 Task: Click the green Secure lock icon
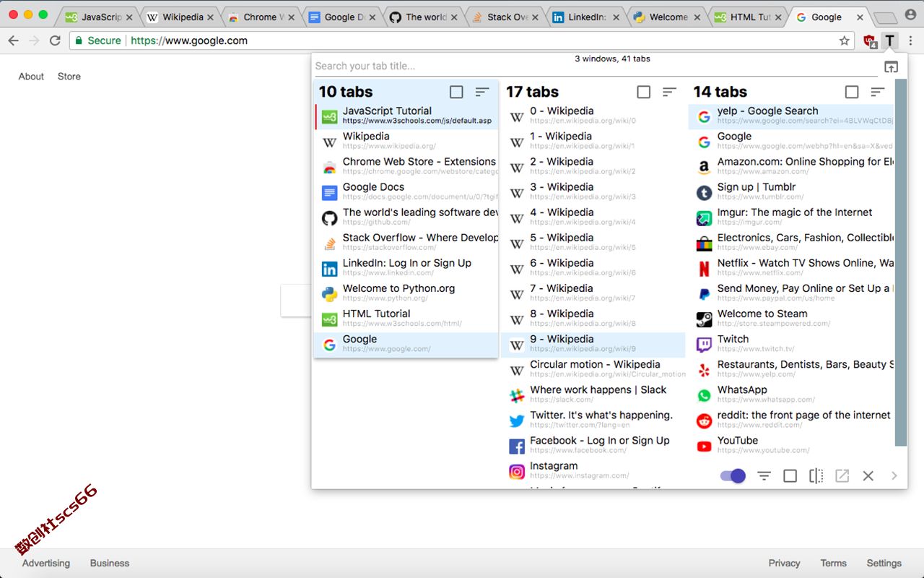78,40
